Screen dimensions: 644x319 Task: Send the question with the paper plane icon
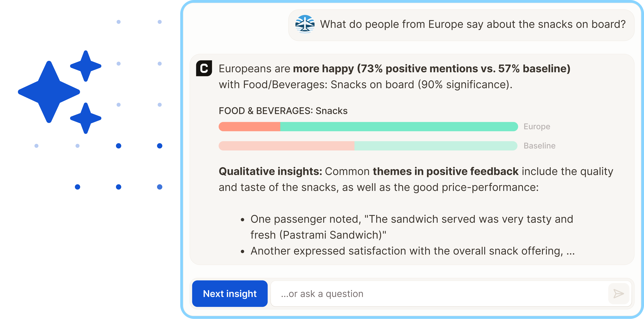618,293
